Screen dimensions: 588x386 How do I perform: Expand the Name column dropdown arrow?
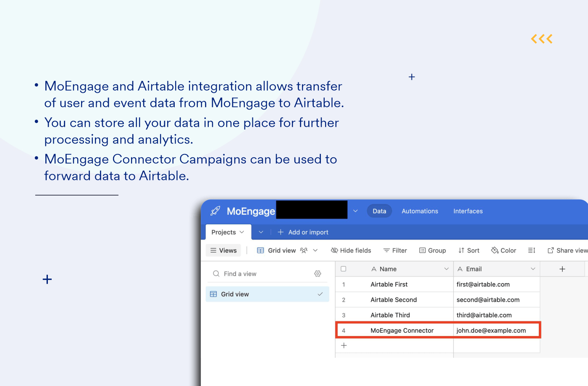pos(446,269)
